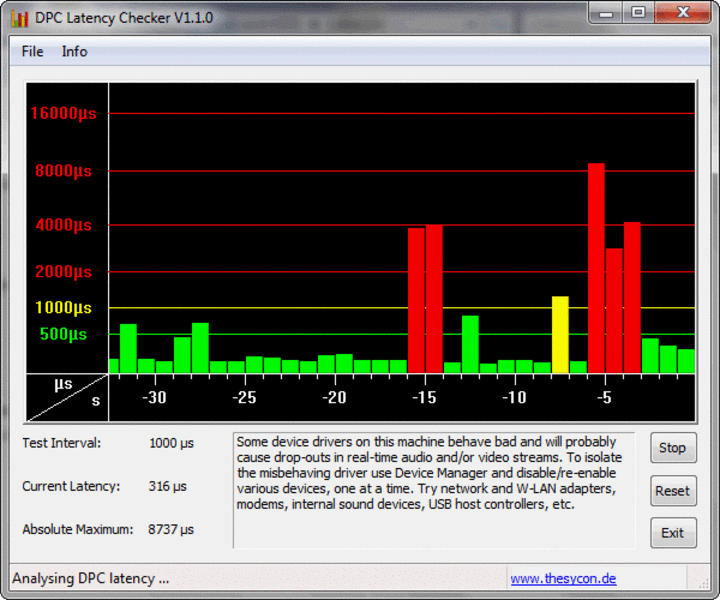The width and height of the screenshot is (720, 600).
Task: Click the Current Latency value 316 µs
Action: [168, 487]
